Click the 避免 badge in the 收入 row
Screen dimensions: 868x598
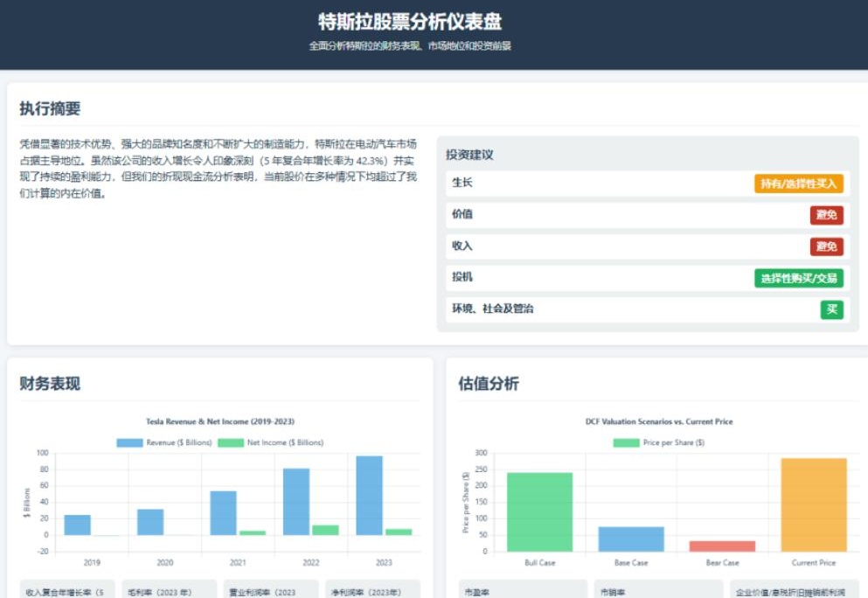pyautogui.click(x=827, y=247)
